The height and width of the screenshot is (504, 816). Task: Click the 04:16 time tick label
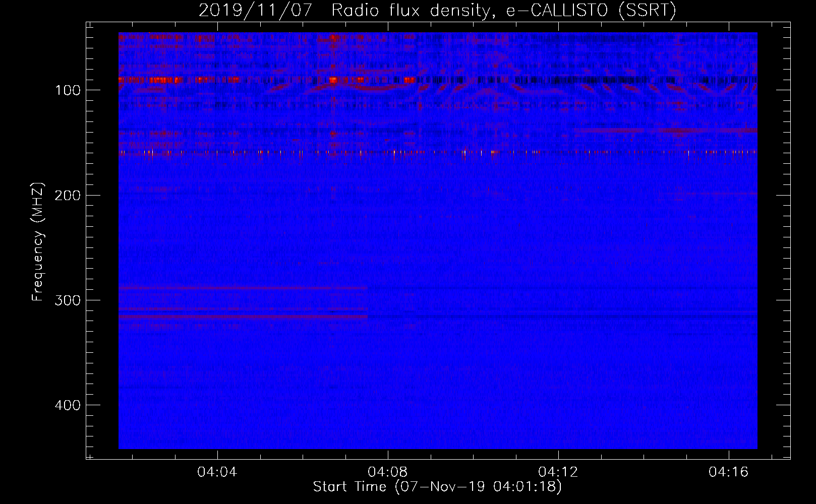pos(729,472)
